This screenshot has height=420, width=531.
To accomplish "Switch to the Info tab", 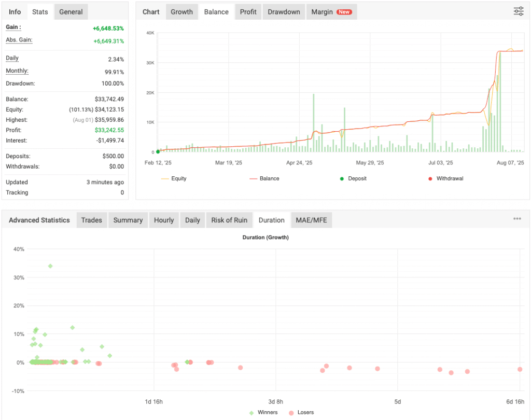I will (x=15, y=12).
